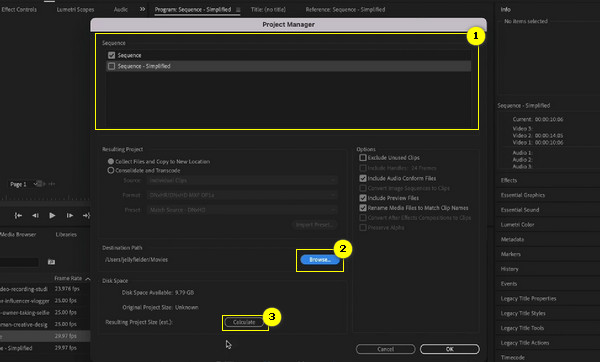Select the 23.976 fps project item row
This screenshot has height=362, width=600.
[x=45, y=289]
